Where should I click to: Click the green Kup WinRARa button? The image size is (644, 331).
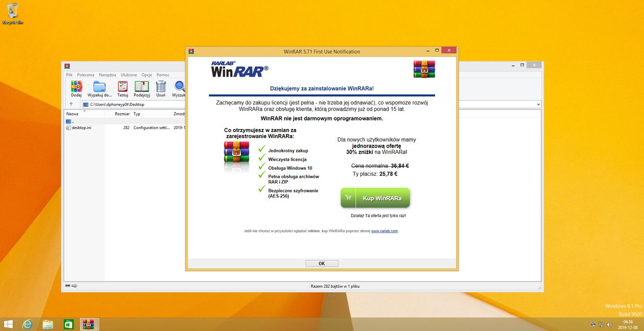[375, 198]
